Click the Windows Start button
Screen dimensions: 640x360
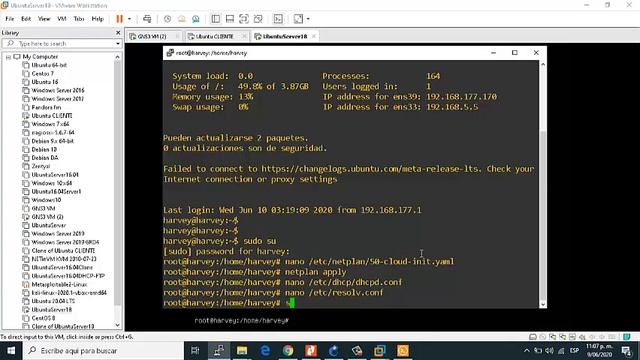click(11, 351)
